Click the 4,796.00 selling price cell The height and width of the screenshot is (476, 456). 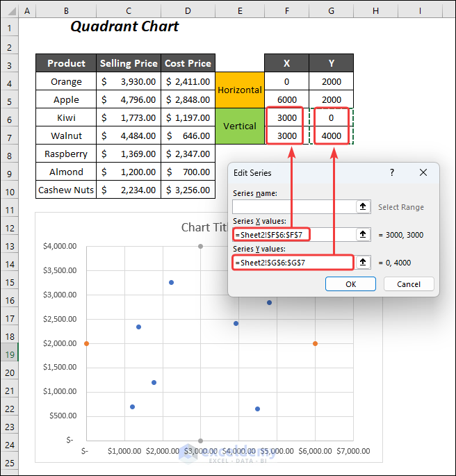(x=129, y=99)
